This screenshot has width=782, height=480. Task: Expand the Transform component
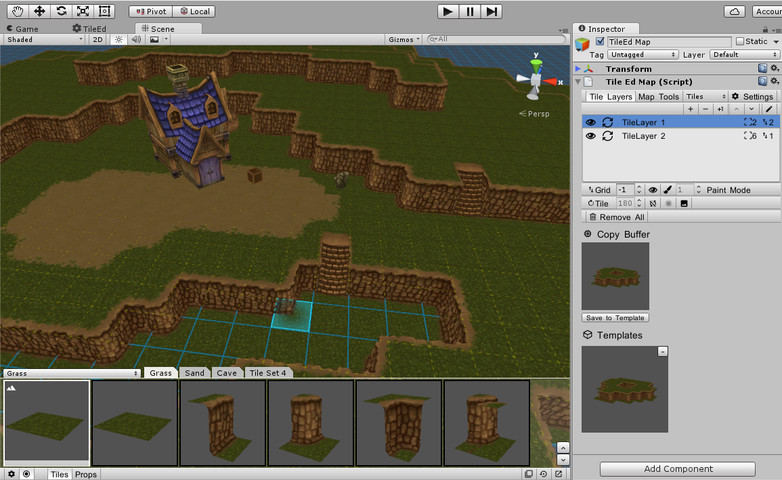coord(579,68)
